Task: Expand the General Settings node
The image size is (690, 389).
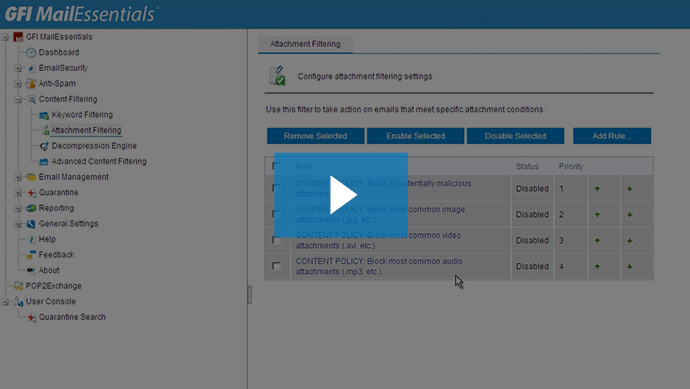Action: (18, 224)
